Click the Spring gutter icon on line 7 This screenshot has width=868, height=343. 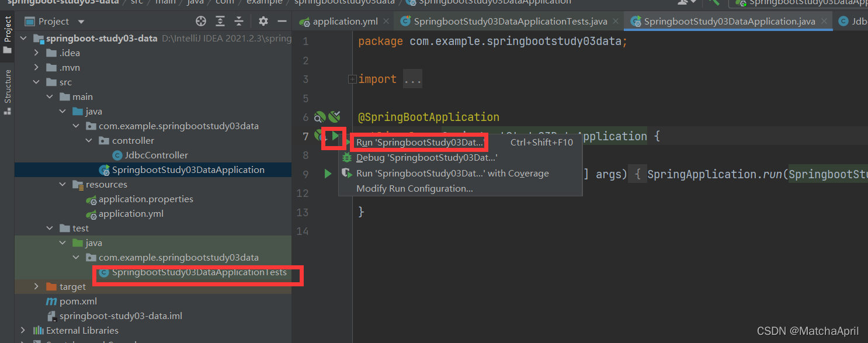tap(320, 136)
